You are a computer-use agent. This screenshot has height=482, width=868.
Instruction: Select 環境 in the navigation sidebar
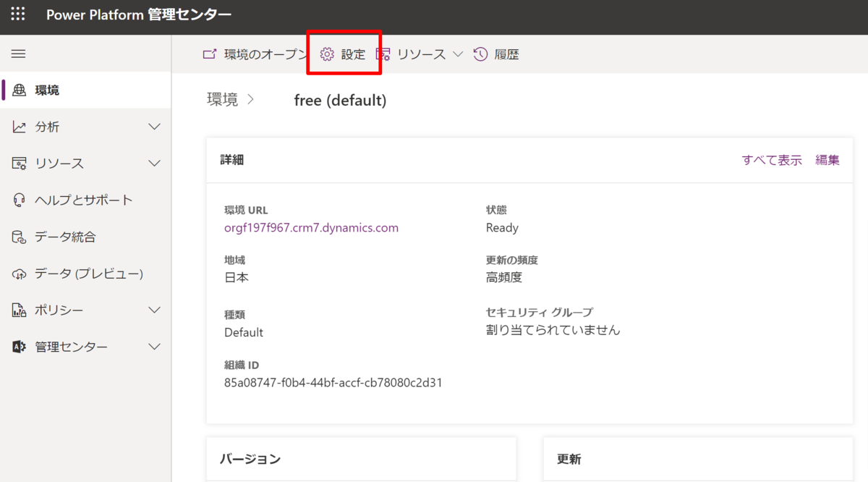[85, 90]
